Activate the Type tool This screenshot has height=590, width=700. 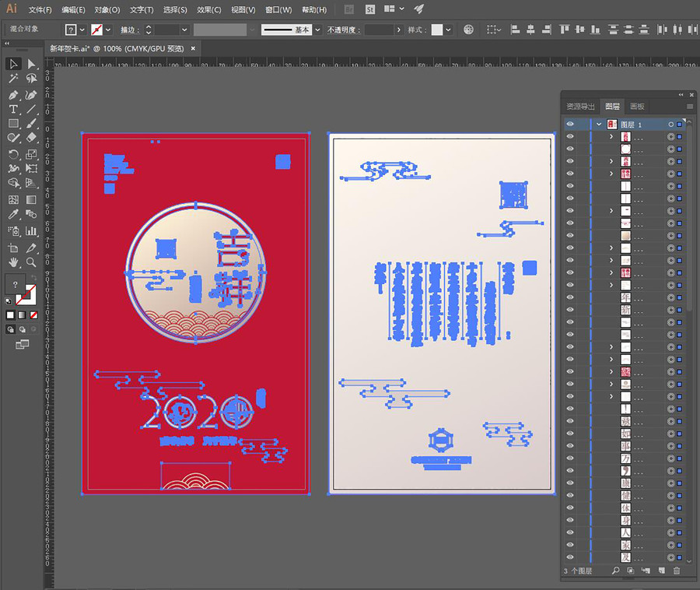coord(13,109)
